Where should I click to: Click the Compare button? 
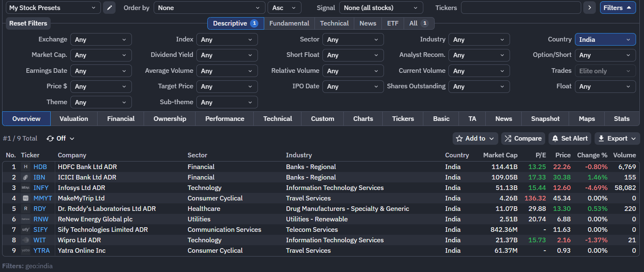coord(523,139)
